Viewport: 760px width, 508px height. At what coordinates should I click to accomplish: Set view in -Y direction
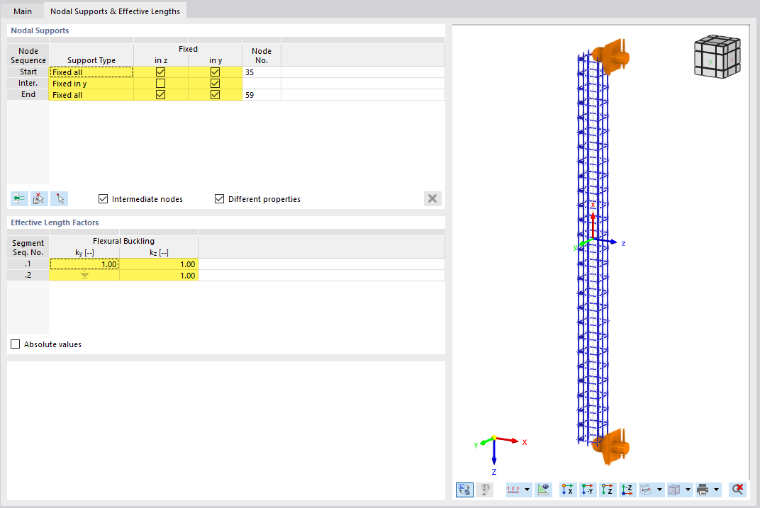[587, 490]
